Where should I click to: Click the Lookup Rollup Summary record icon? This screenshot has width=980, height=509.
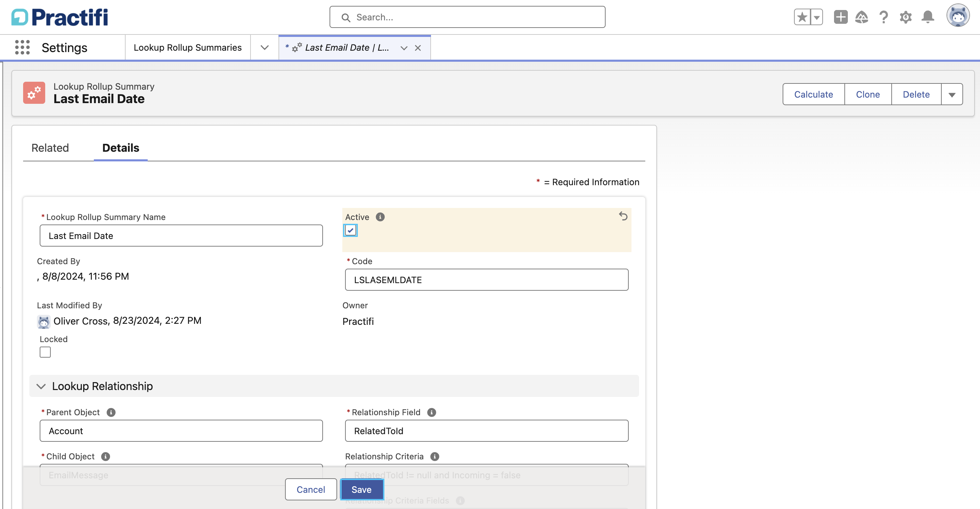coord(34,93)
